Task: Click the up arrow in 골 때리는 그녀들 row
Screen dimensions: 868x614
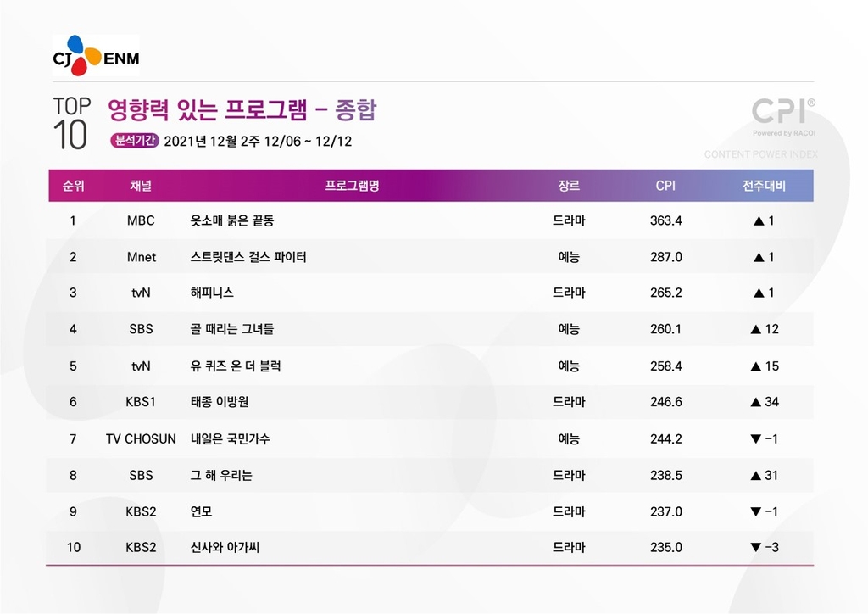Action: 754,329
